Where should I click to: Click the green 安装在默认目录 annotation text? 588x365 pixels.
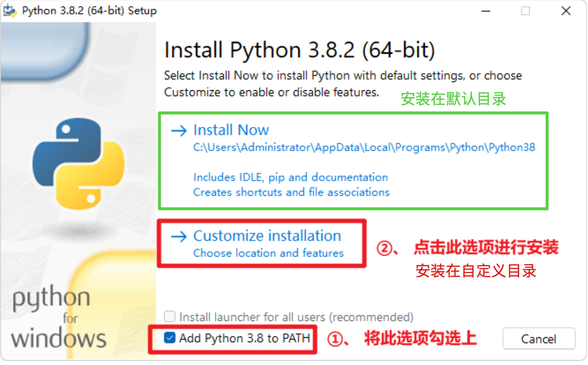pyautogui.click(x=453, y=99)
